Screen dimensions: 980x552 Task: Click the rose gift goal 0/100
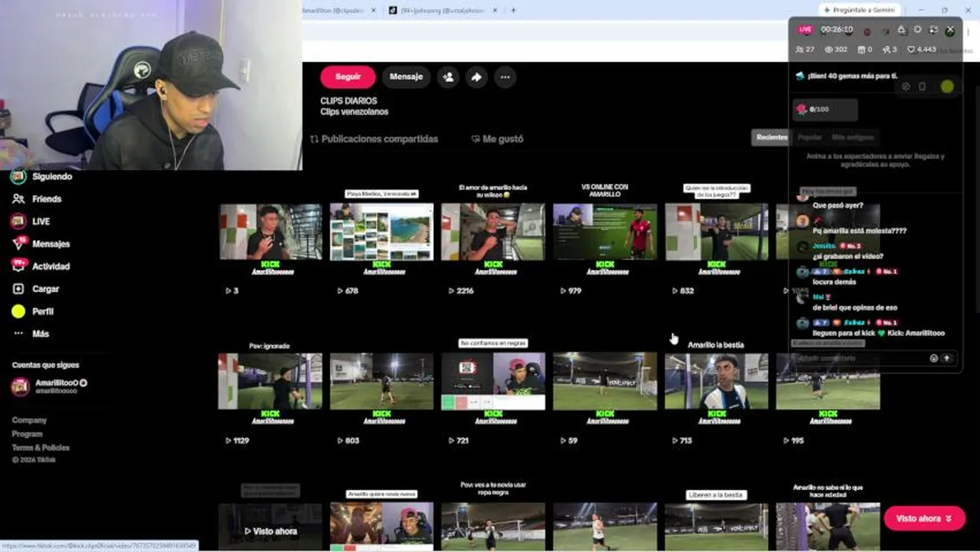click(x=825, y=110)
